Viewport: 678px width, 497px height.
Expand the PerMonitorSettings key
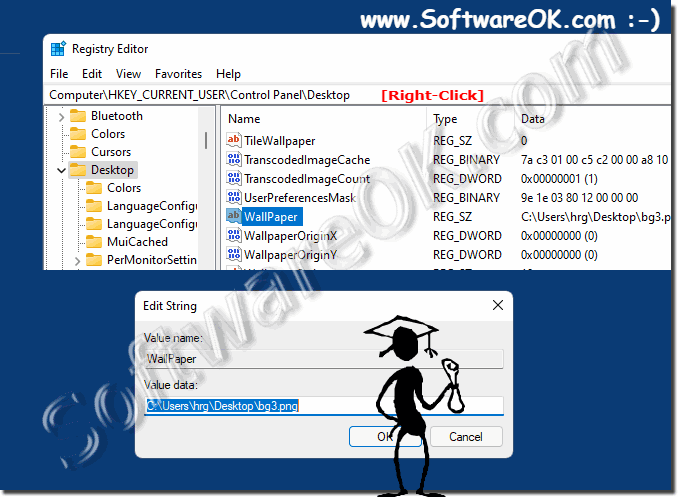point(77,261)
